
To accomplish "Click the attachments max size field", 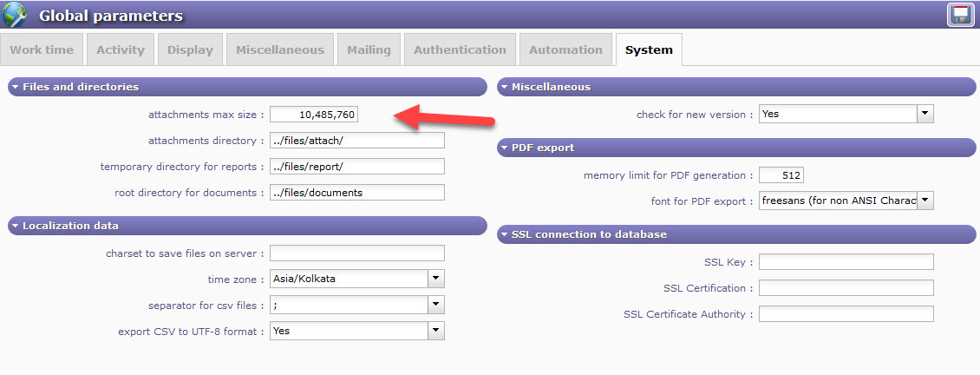I will tap(313, 114).
